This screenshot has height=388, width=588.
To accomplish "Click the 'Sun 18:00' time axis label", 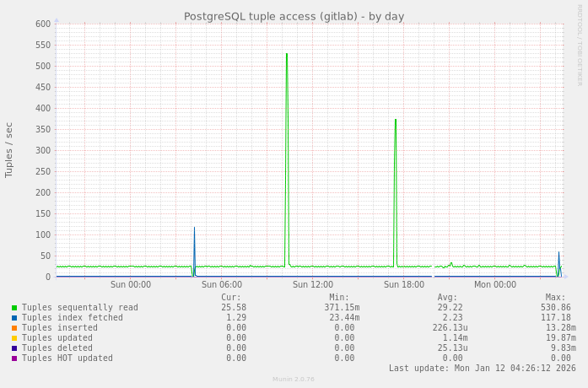I will 404,284.
